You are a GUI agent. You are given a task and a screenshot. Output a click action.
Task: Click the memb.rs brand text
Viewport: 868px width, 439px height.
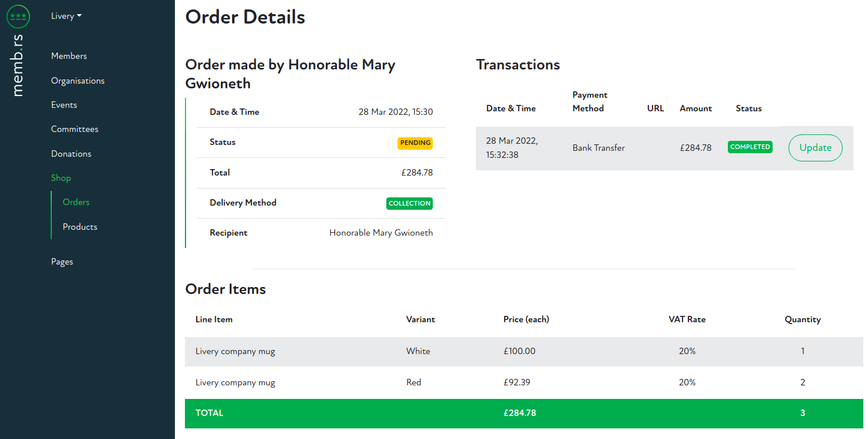(x=18, y=65)
